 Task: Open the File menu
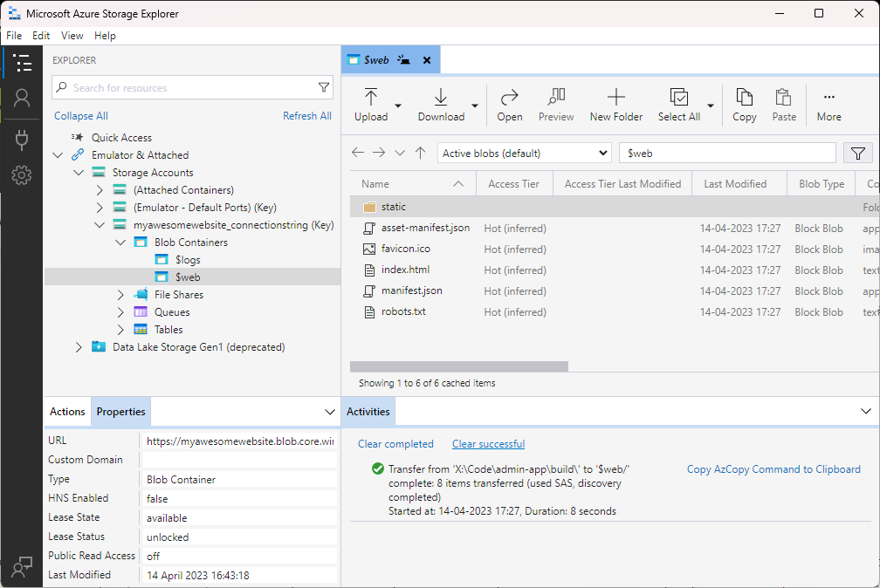(14, 36)
